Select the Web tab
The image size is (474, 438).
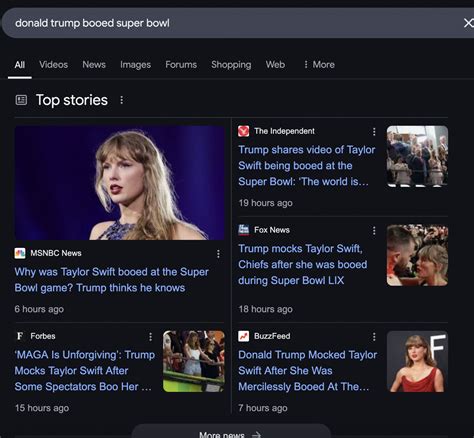(x=275, y=65)
